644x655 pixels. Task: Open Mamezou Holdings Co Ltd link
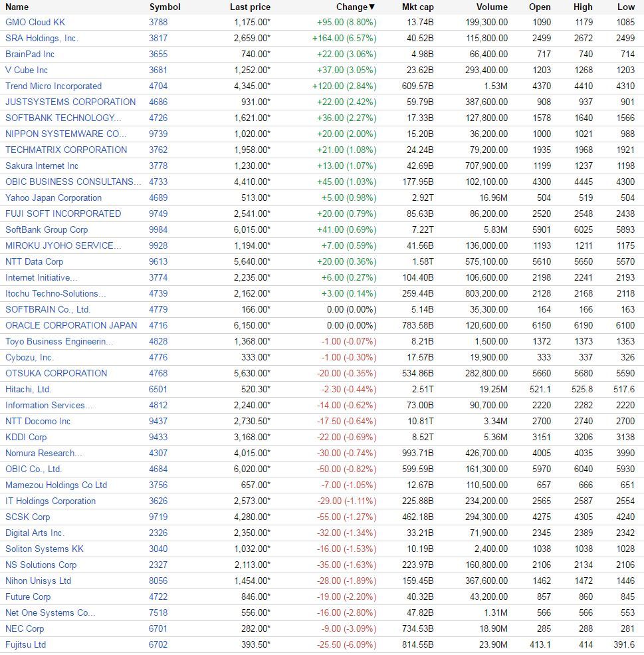click(x=56, y=485)
